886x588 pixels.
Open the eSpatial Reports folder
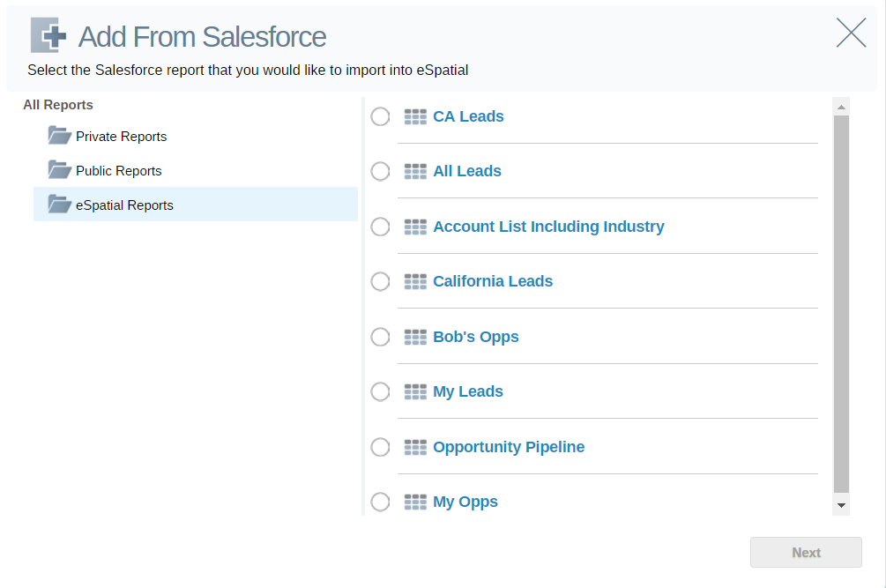coord(196,205)
